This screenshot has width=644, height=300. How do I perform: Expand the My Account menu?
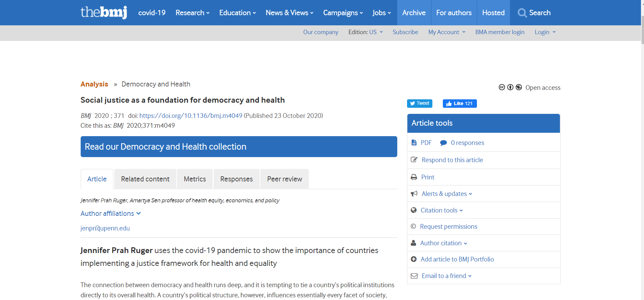point(447,32)
